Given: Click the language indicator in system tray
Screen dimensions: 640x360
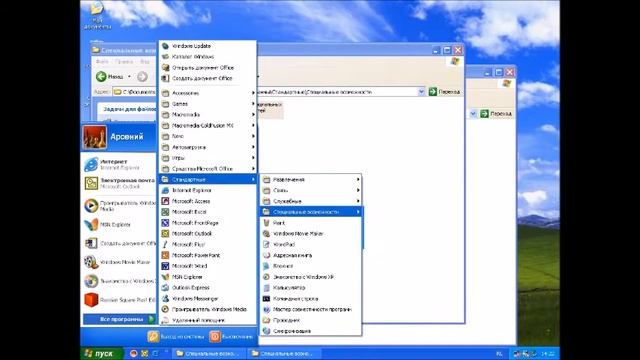Looking at the screenshot, I should (499, 354).
